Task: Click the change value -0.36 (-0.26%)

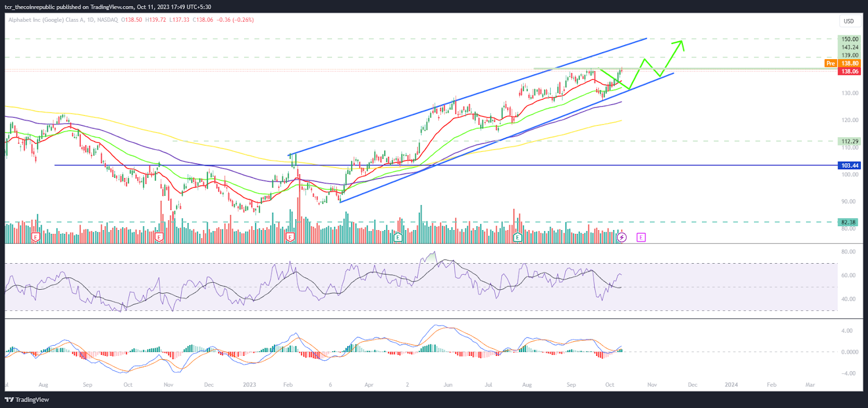Action: (235, 20)
